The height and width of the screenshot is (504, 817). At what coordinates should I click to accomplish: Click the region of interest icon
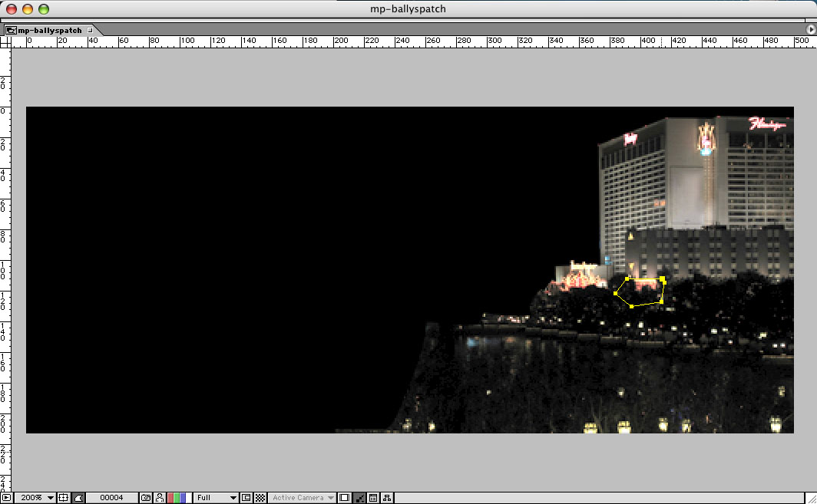coord(246,498)
